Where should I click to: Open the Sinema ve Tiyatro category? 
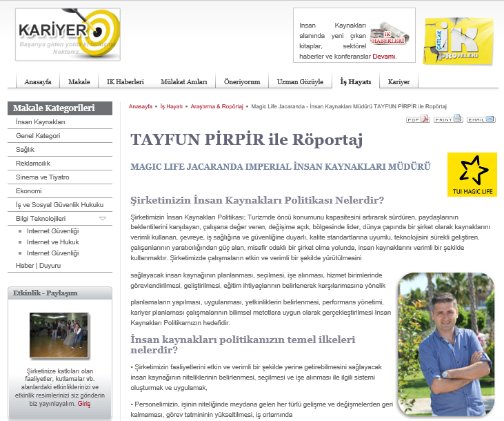(x=43, y=177)
